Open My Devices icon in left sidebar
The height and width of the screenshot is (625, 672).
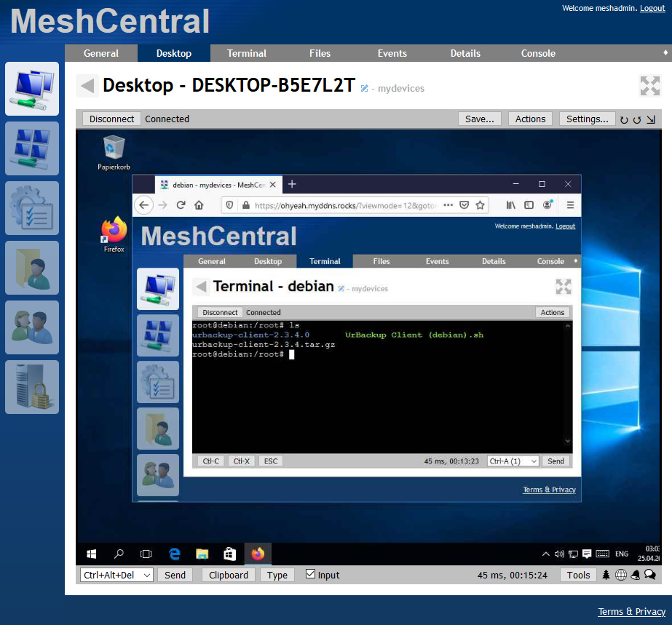pos(32,89)
